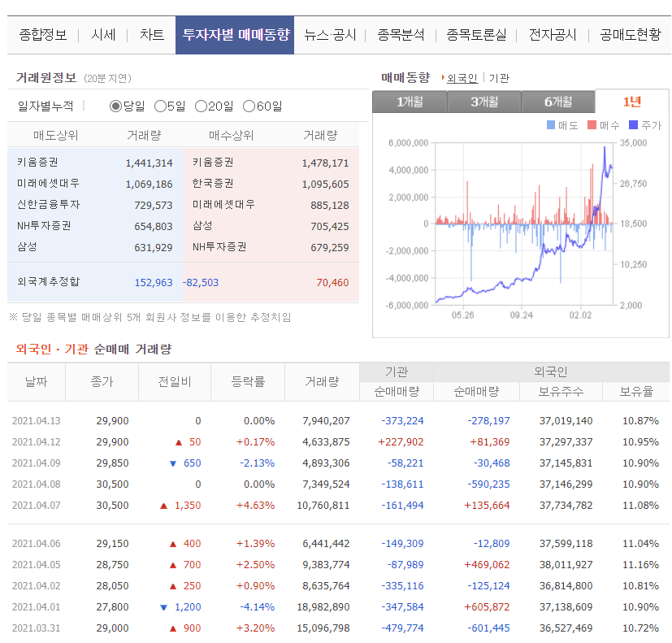This screenshot has height=643, width=672.
Task: Select the 투자자별 매매동향 tab
Action: tap(235, 35)
